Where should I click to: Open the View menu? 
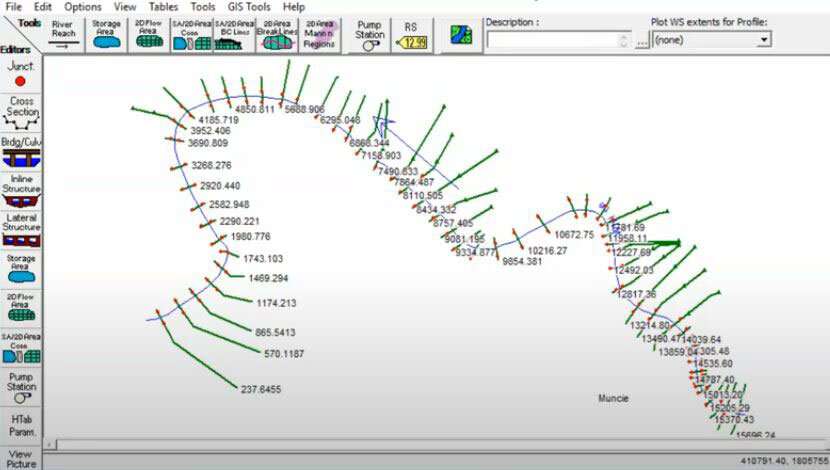pos(125,7)
